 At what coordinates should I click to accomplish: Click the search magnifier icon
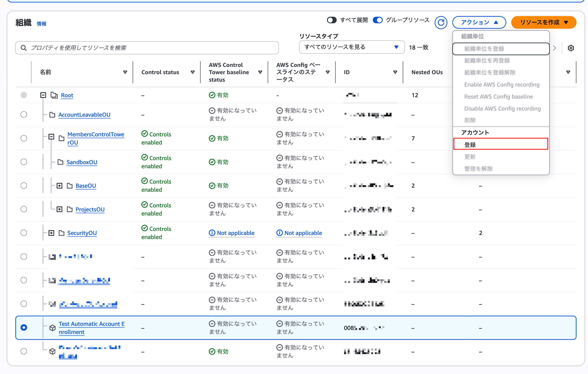click(x=24, y=48)
